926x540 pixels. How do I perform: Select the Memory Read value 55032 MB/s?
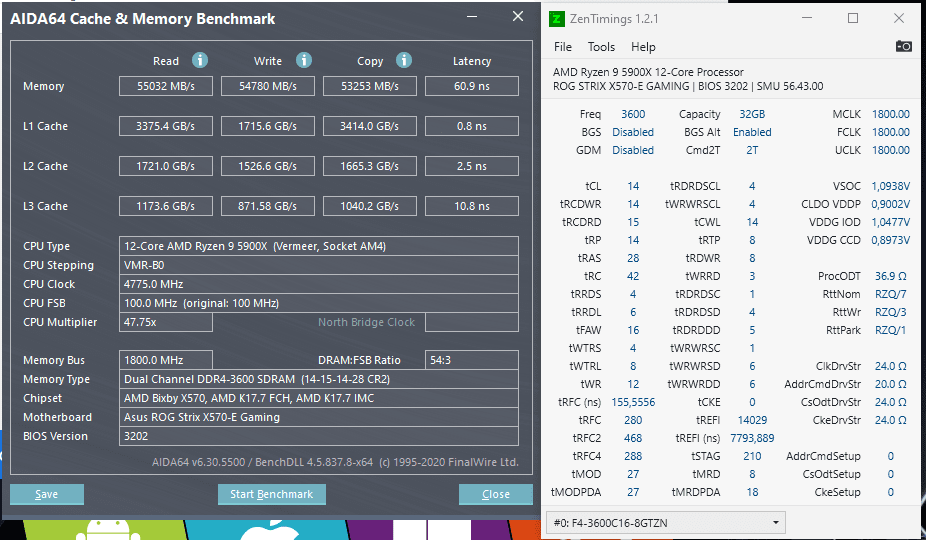166,86
